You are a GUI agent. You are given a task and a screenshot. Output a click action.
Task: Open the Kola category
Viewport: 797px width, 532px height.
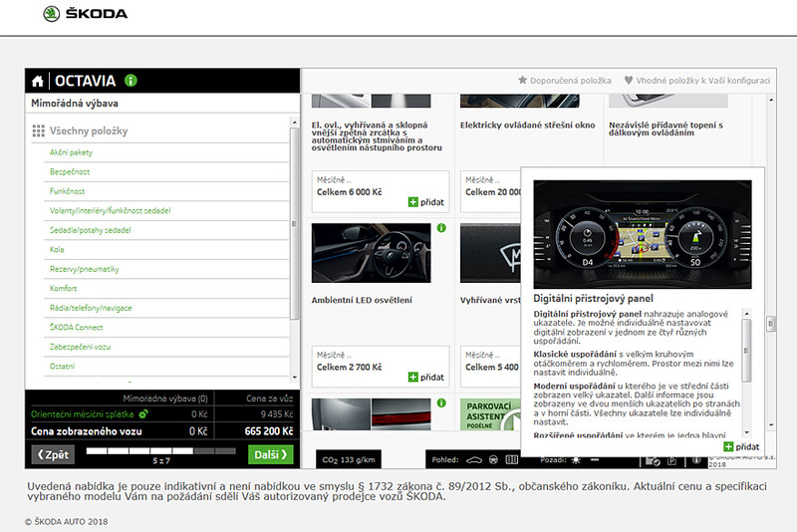[57, 249]
